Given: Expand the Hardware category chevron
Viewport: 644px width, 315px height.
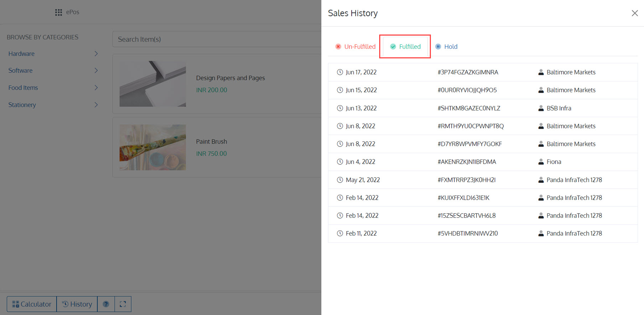Looking at the screenshot, I should click(x=96, y=53).
